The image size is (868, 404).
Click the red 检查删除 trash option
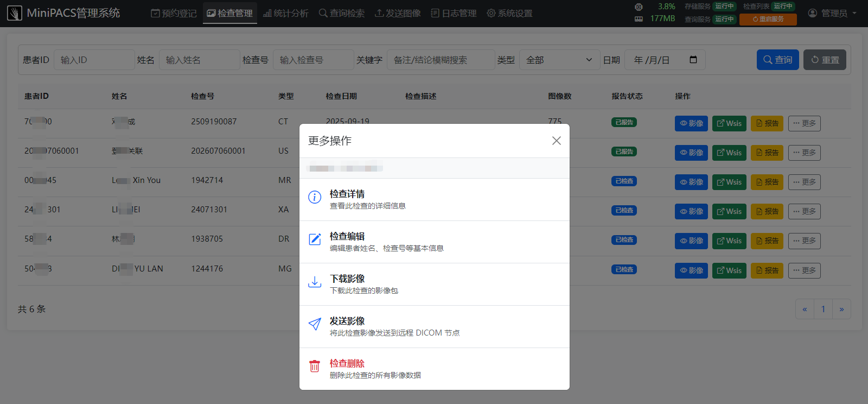[x=434, y=369]
